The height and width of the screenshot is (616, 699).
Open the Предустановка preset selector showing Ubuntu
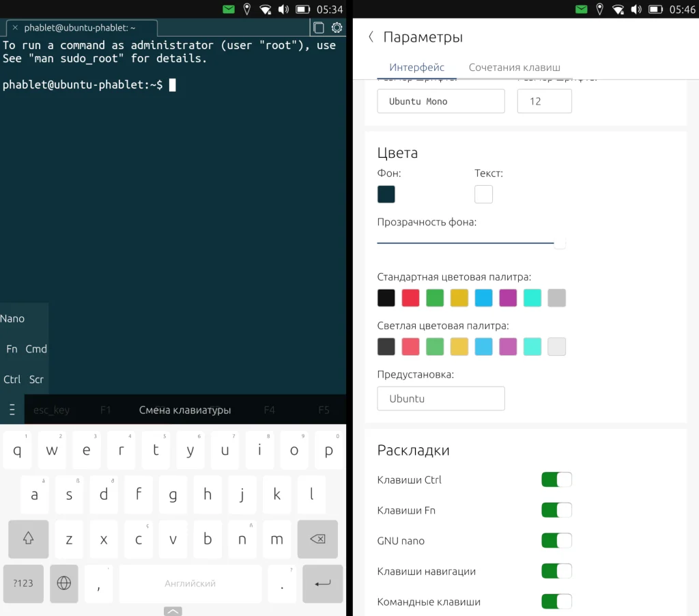pyautogui.click(x=440, y=399)
